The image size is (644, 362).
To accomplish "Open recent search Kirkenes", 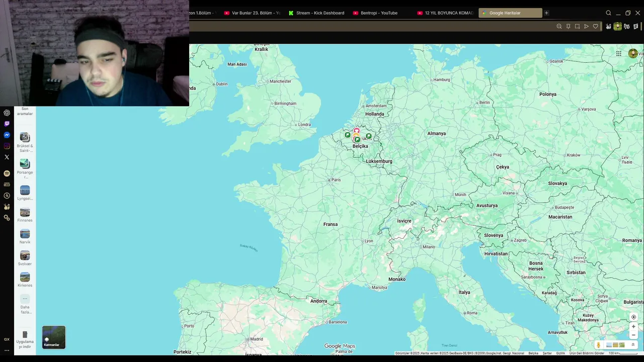I will tap(25, 280).
